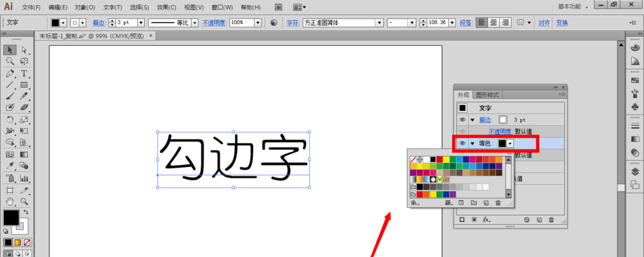Viewport: 644px width, 257px height.
Task: Delete swatch using popup trash icon
Action: 498,203
